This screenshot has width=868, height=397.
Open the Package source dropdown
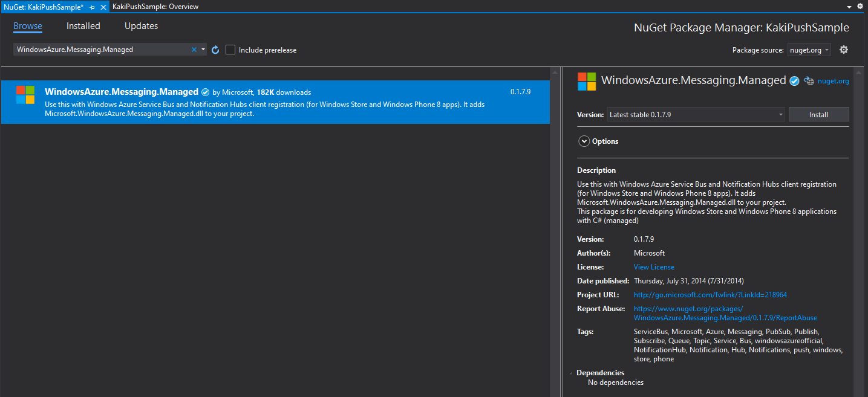(x=809, y=50)
